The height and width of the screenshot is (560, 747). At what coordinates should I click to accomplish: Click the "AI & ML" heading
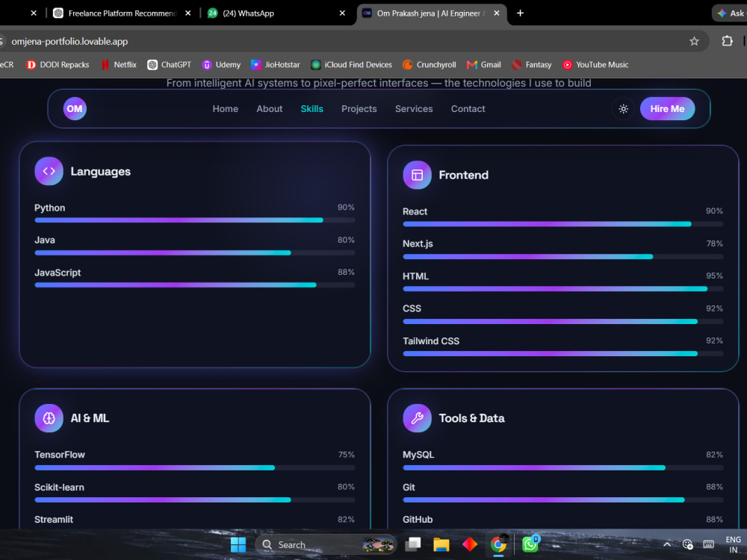[x=90, y=418]
